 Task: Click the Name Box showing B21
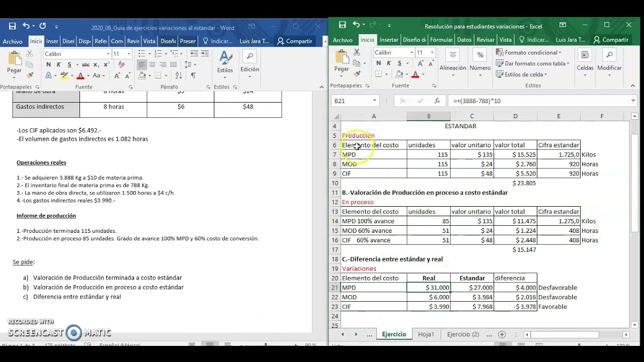tap(355, 101)
